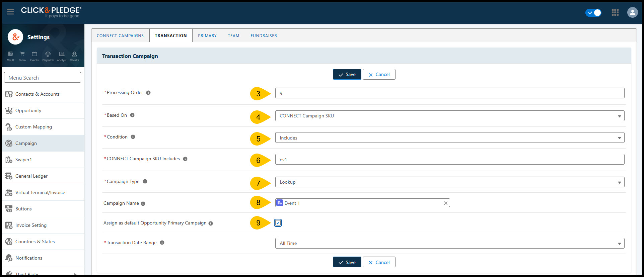Screen dimensions: 644x277
Task: Open the Analyst module icon
Action: (x=62, y=56)
